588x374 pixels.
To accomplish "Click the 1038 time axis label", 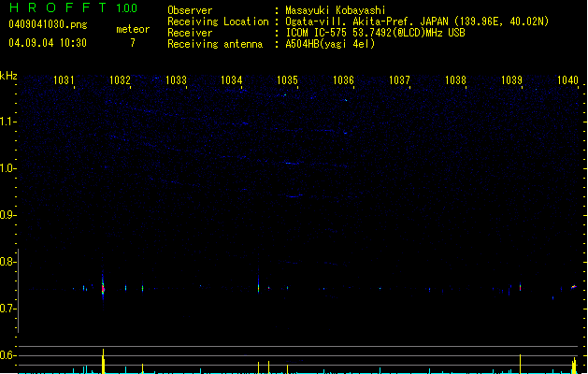I will click(455, 79).
